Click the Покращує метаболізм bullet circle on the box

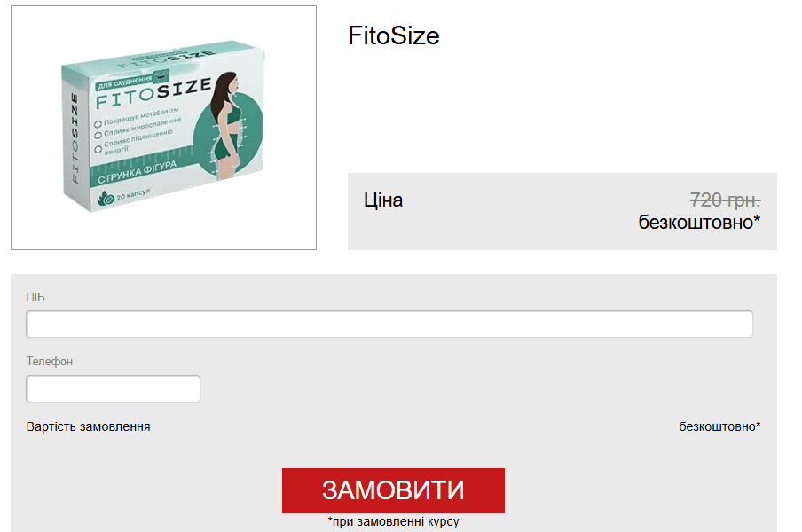point(98,124)
